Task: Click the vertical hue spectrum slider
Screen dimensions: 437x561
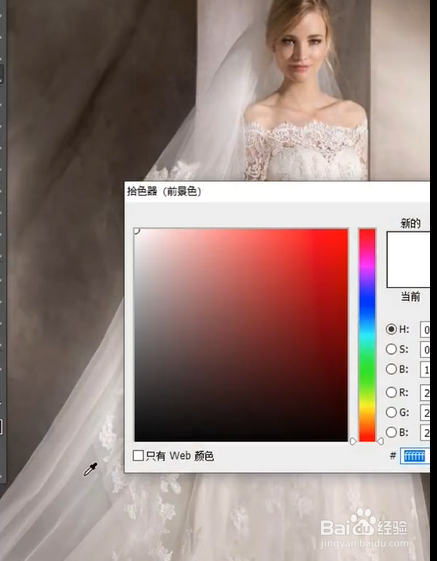Action: pos(367,335)
